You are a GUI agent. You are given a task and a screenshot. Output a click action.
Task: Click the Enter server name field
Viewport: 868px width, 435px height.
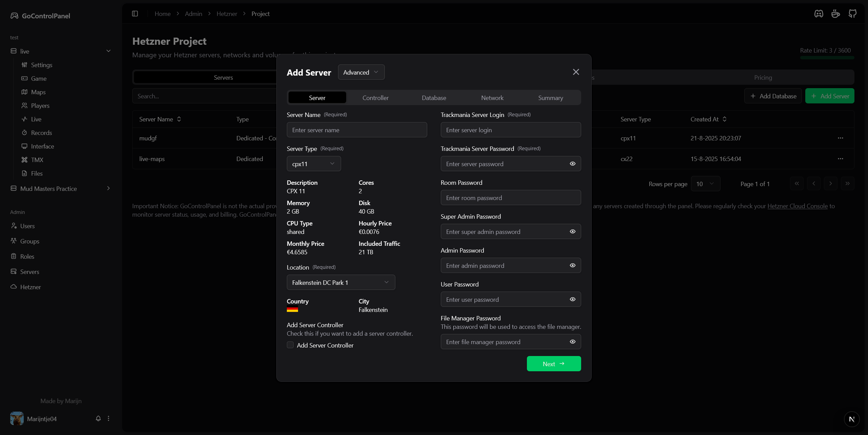356,130
